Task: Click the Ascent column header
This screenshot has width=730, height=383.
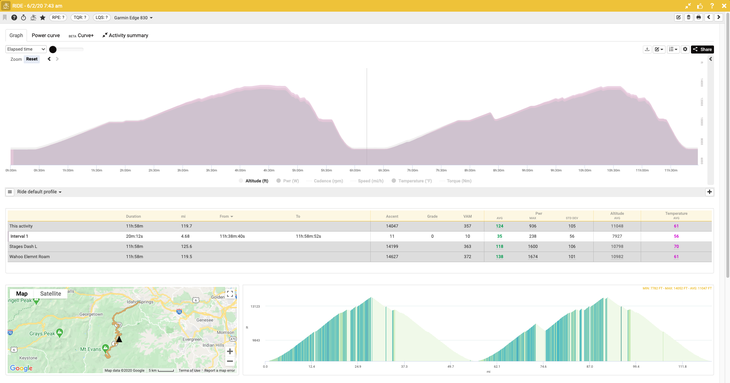Action: [x=392, y=216]
